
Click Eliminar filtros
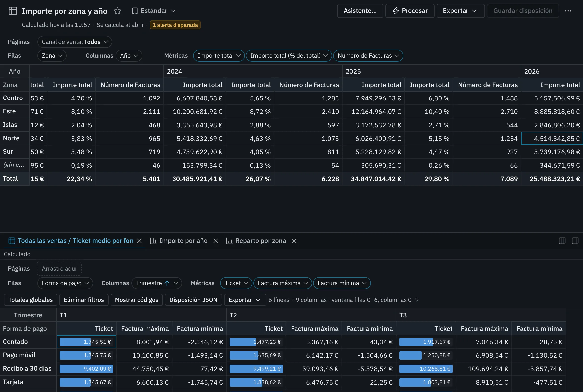point(84,300)
